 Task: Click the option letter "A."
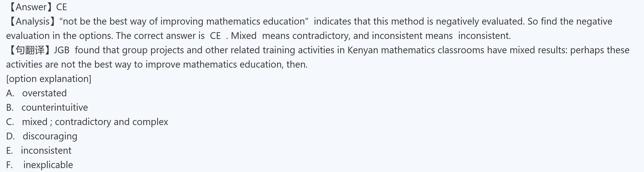[10, 93]
